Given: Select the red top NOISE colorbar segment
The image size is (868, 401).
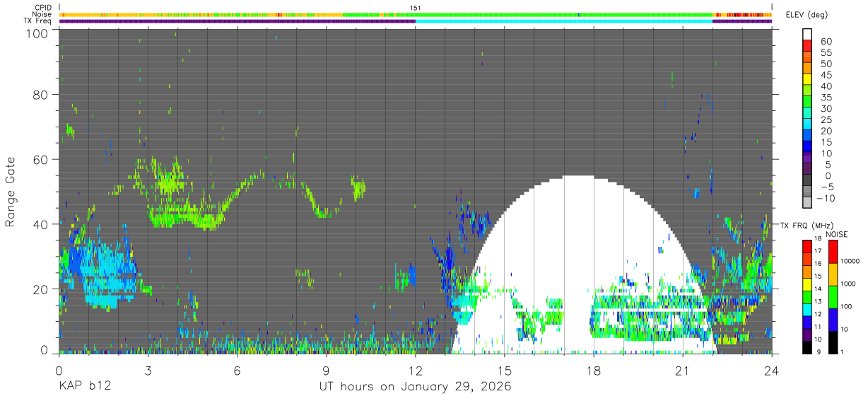Looking at the screenshot, I should click(x=832, y=251).
